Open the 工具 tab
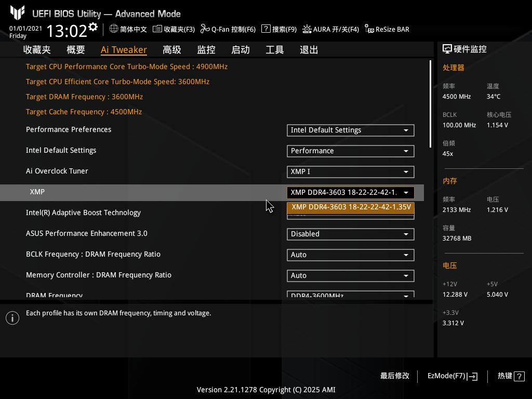Viewport: 532px width, 399px height. coord(274,50)
